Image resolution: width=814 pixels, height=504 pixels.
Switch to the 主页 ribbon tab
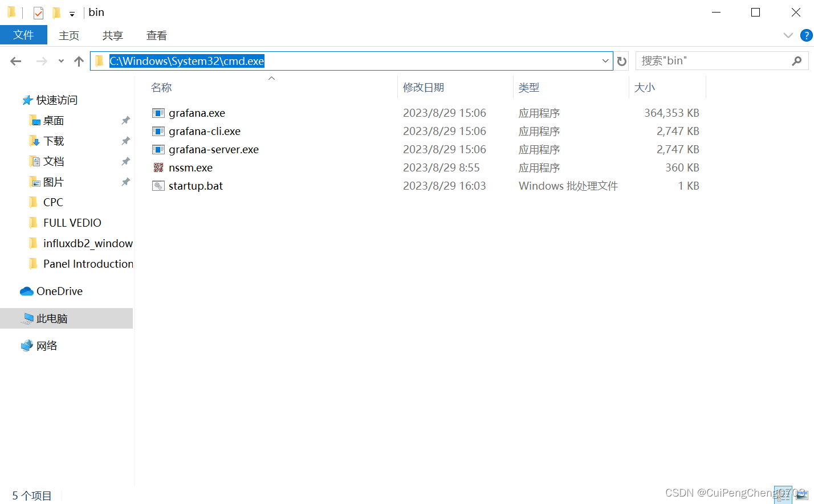click(69, 35)
